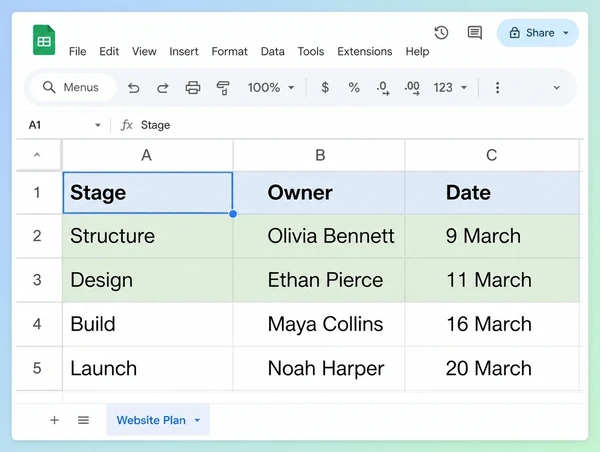This screenshot has width=600, height=452.
Task: Open the Format menu
Action: point(229,51)
